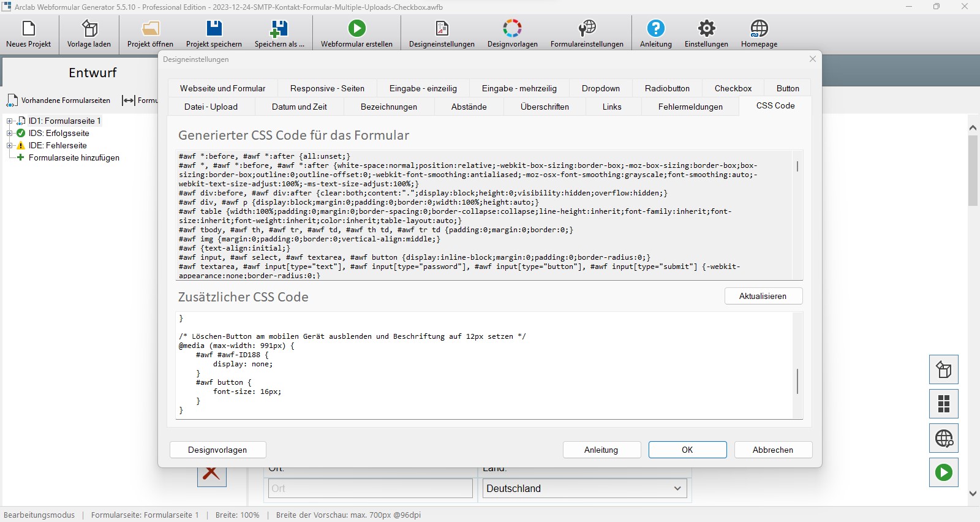Confirm dialog with the OK button

(x=687, y=450)
